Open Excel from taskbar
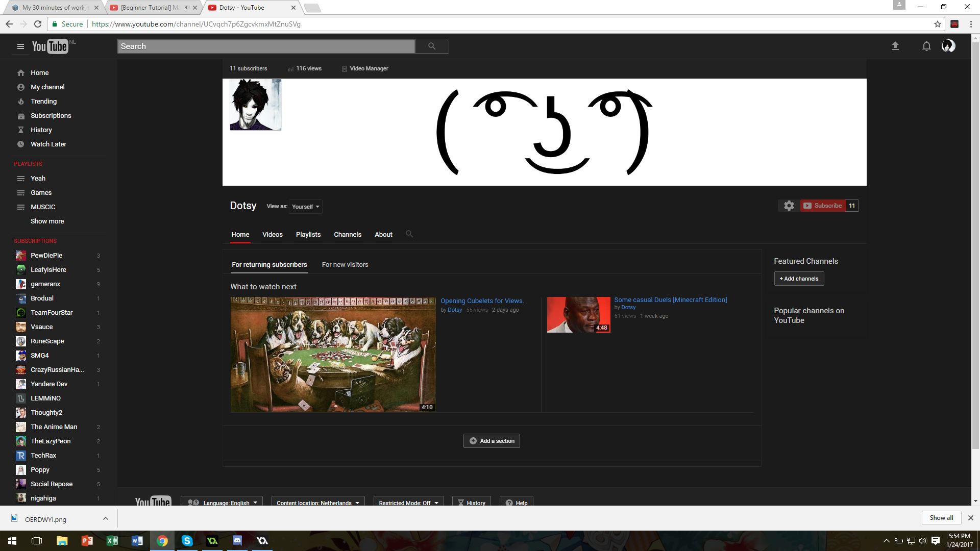 coord(112,541)
